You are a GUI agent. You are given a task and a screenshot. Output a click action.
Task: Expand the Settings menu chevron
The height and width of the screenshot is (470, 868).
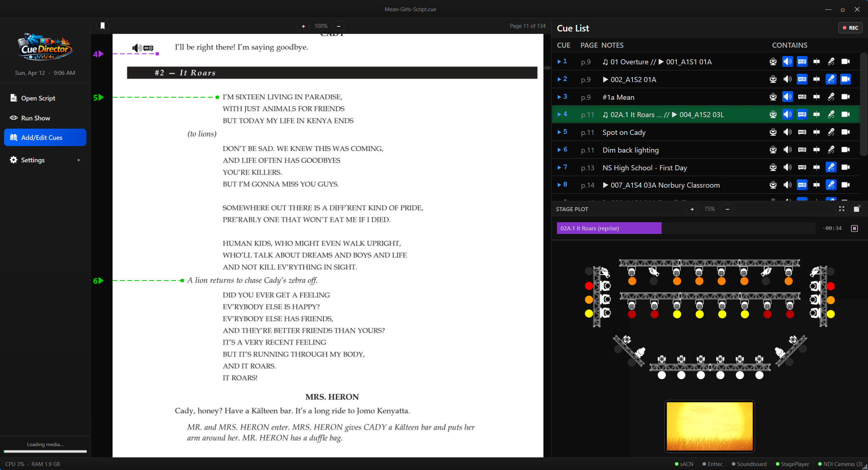pos(79,160)
